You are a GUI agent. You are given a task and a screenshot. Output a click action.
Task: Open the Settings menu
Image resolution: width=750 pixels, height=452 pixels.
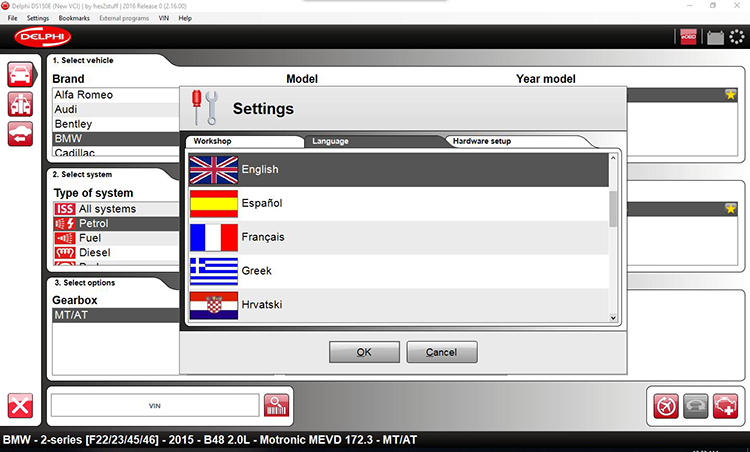[38, 18]
